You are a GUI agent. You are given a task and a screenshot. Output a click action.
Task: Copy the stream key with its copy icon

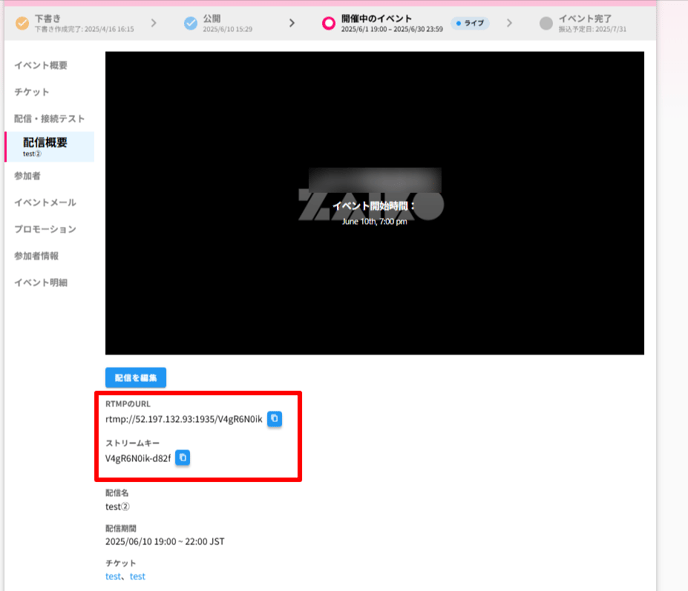[183, 458]
